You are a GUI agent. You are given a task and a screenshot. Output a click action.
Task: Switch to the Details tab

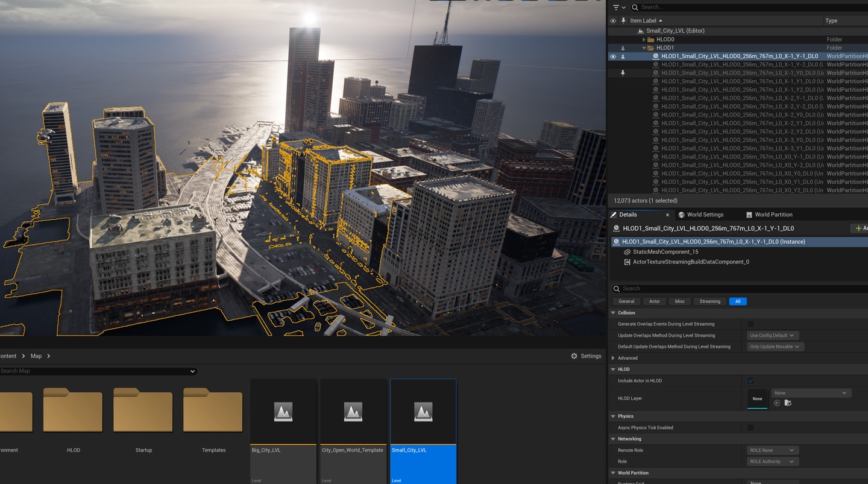point(627,215)
